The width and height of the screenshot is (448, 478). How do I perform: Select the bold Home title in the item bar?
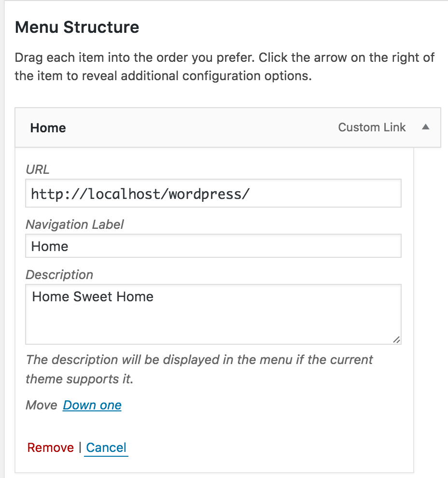[48, 128]
